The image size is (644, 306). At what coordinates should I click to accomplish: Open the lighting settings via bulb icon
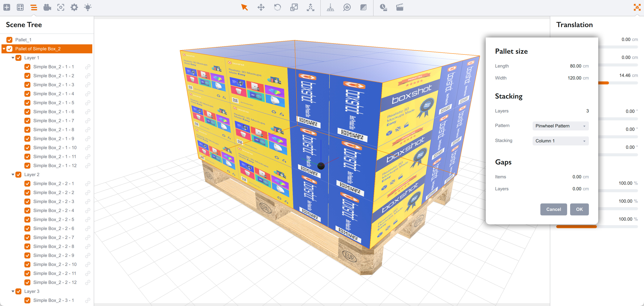pos(88,7)
